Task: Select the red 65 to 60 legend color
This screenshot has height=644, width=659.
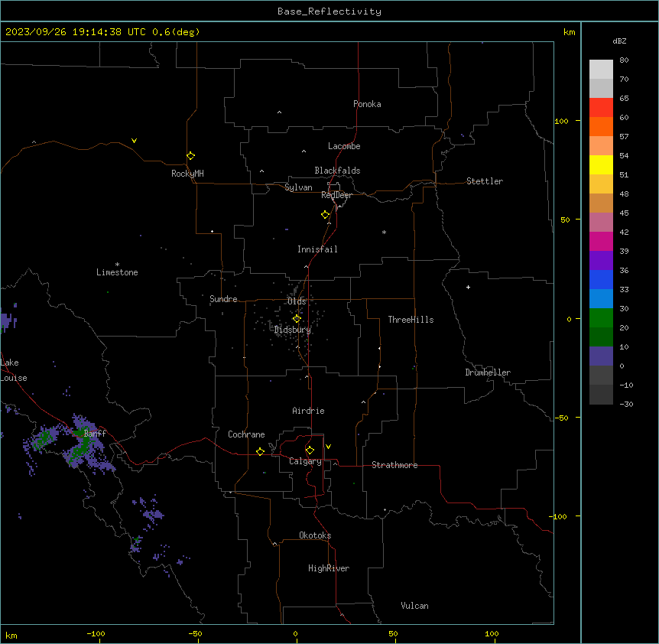Action: (601, 107)
